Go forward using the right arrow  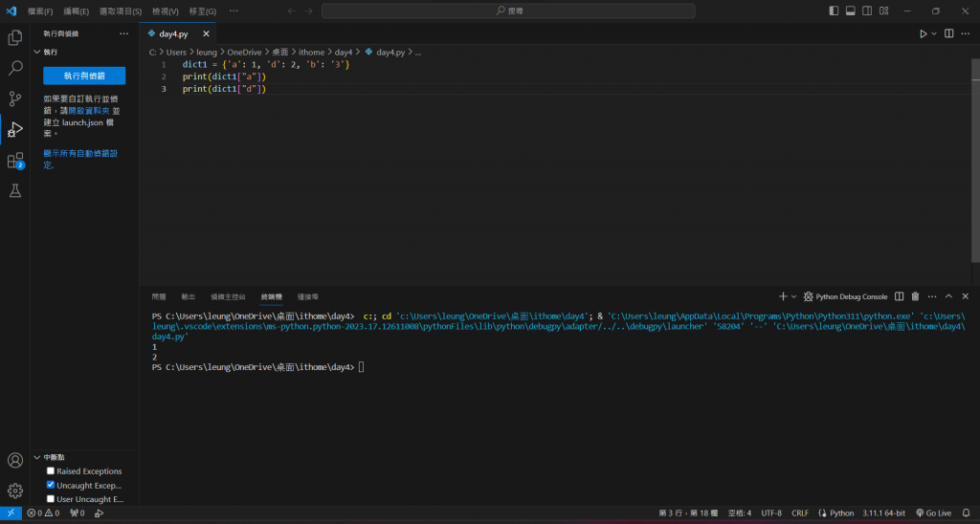(309, 11)
